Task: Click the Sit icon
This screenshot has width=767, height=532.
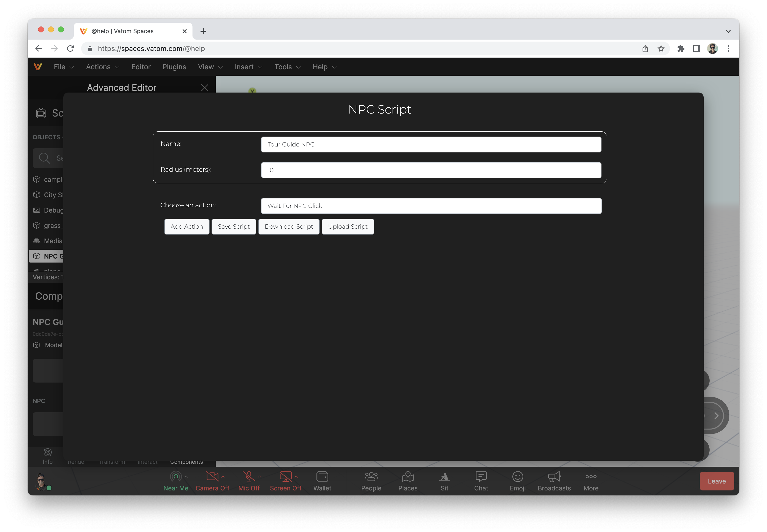Action: [444, 477]
